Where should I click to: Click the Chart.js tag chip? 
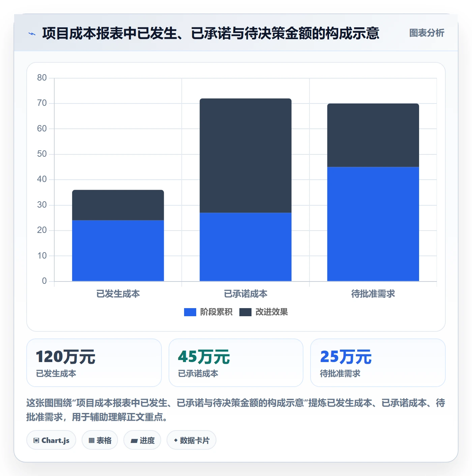[x=51, y=440]
